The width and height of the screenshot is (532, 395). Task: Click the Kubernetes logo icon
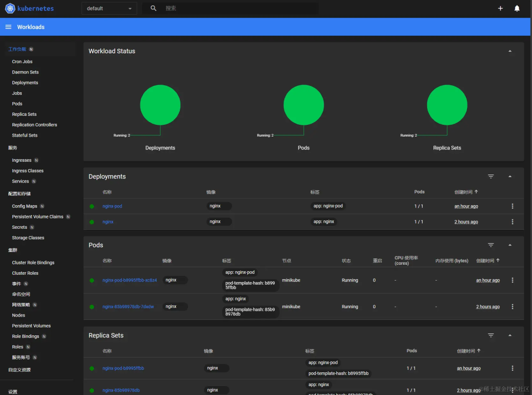pos(10,8)
